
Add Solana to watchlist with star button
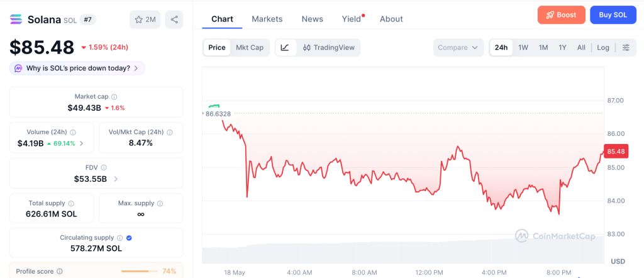(x=145, y=19)
